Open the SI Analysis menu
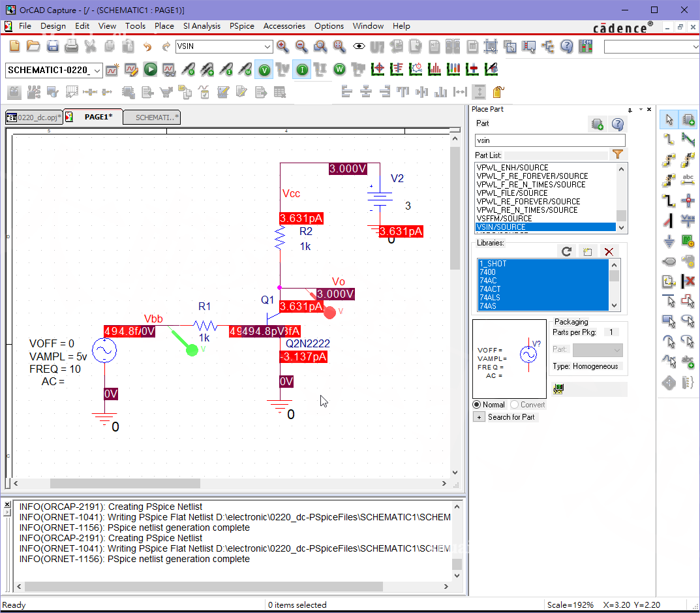The image size is (700, 613). coord(202,26)
